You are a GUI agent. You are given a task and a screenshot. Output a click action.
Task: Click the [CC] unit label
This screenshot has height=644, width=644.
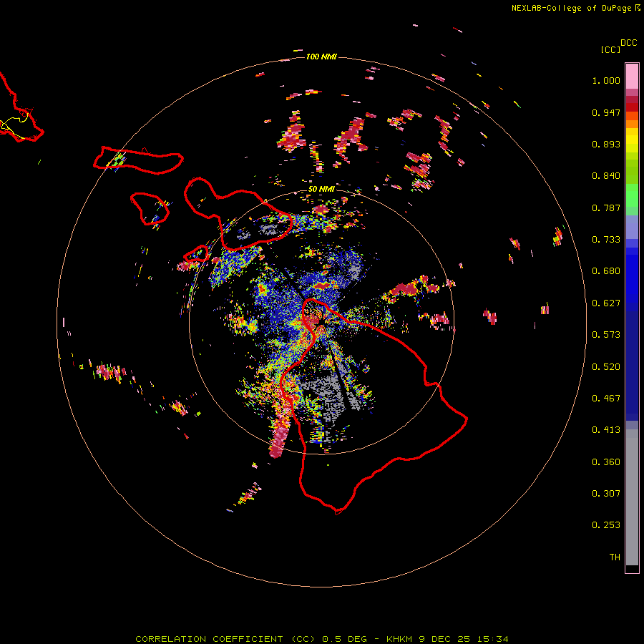(610, 49)
